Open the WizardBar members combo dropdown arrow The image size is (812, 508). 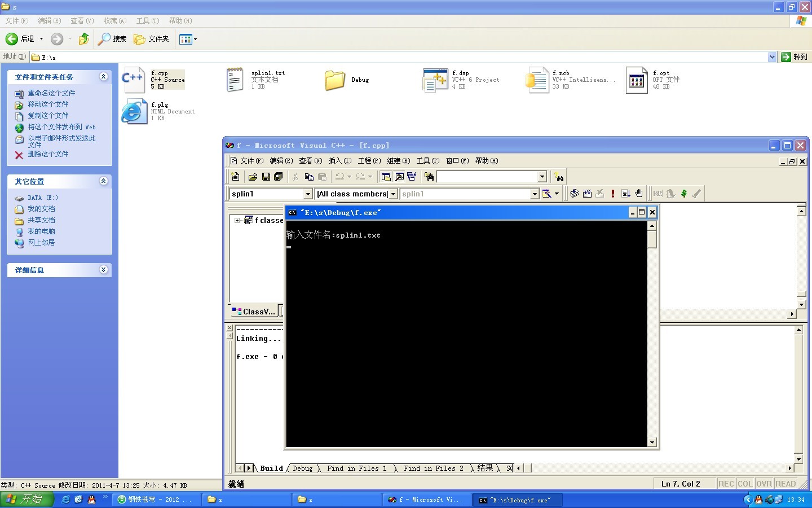coord(535,194)
